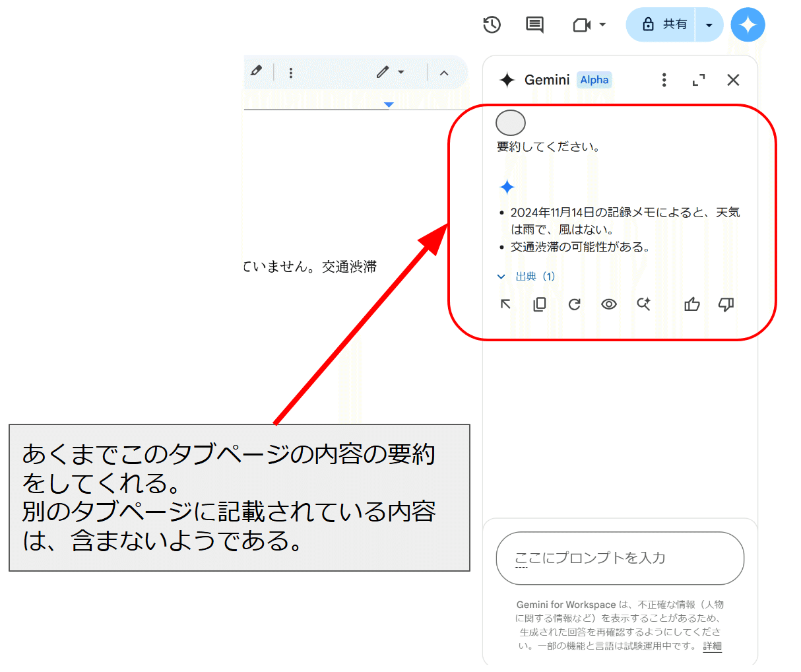The height and width of the screenshot is (672, 801).
Task: Open the comments icon in the top bar
Action: [534, 24]
